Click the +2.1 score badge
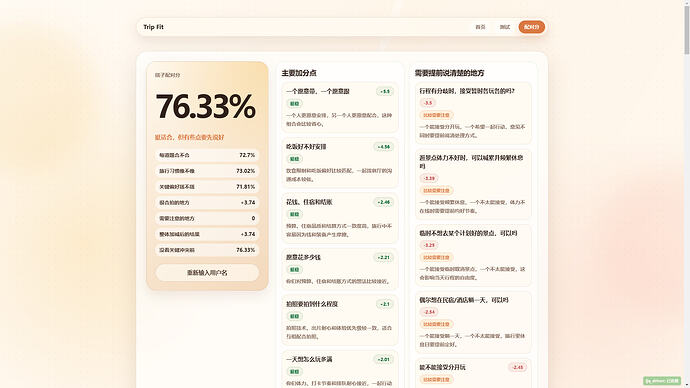Image resolution: width=690 pixels, height=388 pixels. [385, 304]
